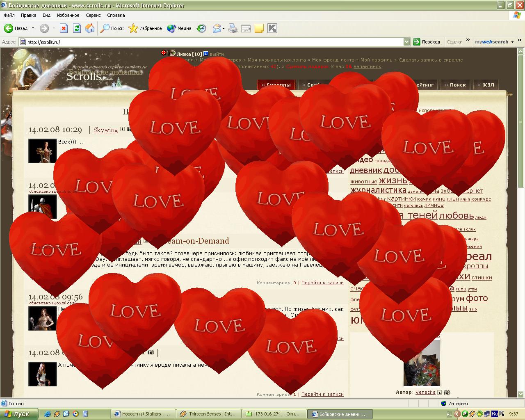Click журналистика tag in tag cloud

pyautogui.click(x=378, y=190)
